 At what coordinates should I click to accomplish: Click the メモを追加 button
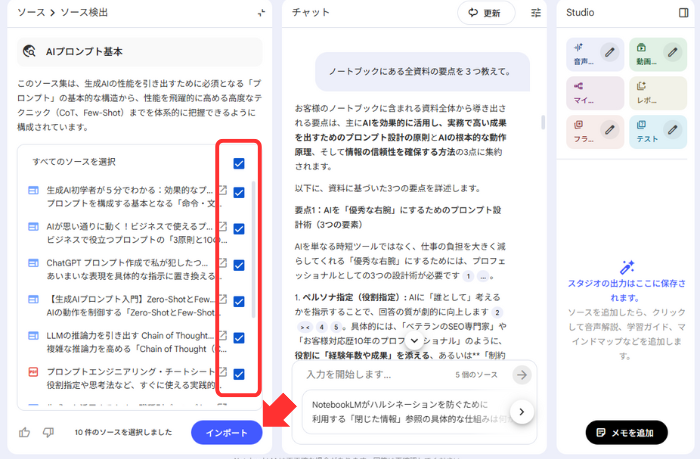627,432
